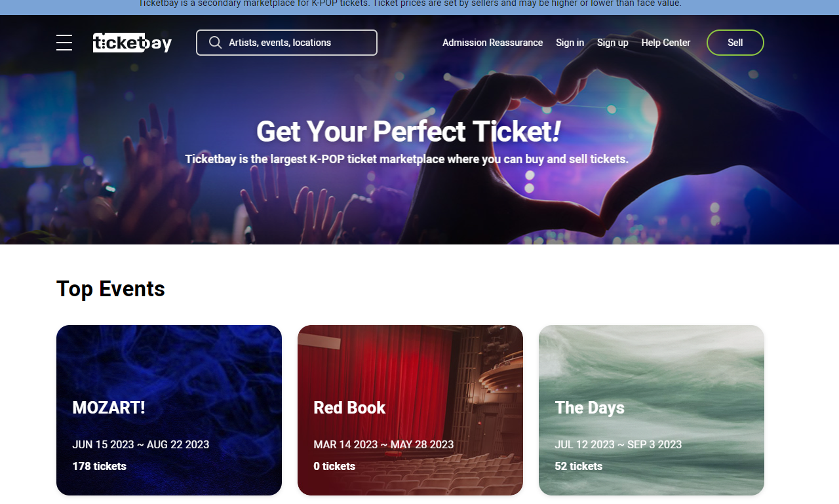This screenshot has height=504, width=839.
Task: Open the MOZART! event title
Action: [109, 408]
